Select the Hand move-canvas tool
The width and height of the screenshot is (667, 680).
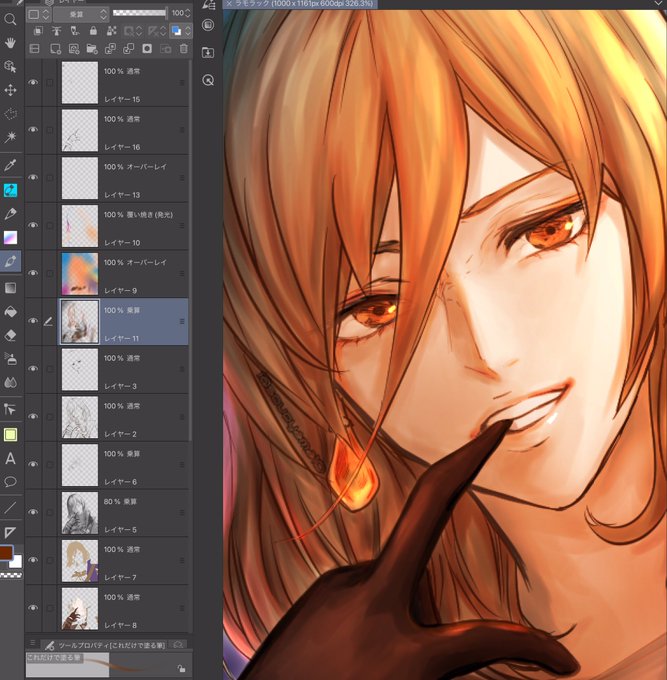coord(10,43)
